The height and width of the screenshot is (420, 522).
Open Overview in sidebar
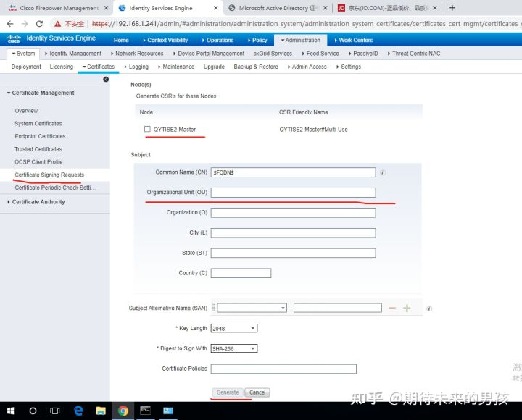[x=26, y=111]
